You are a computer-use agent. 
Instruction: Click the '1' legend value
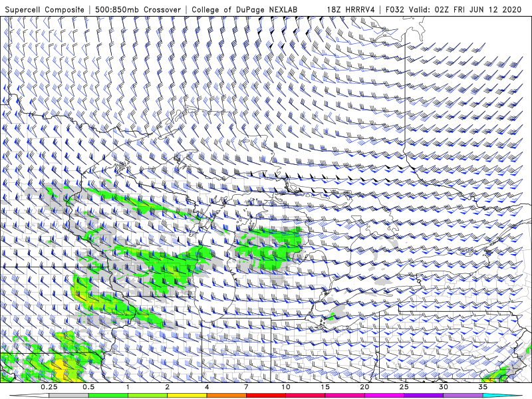pyautogui.click(x=128, y=387)
